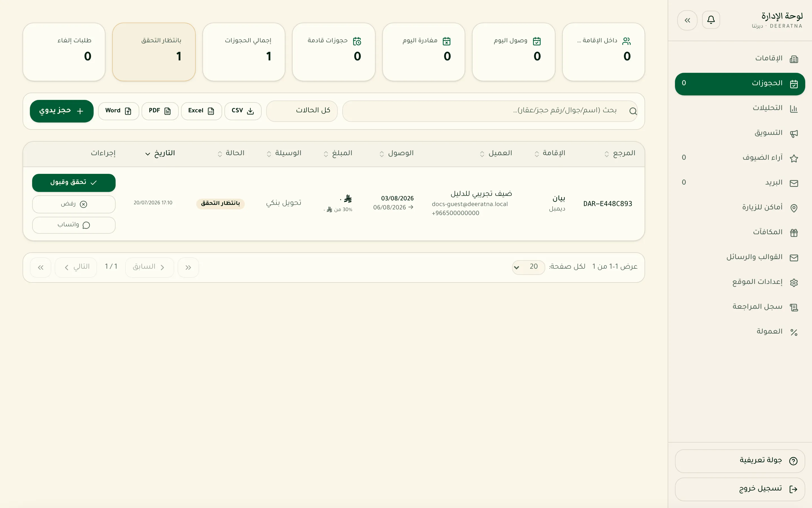Open التحليلات in the sidebar
This screenshot has width=812, height=508.
740,109
